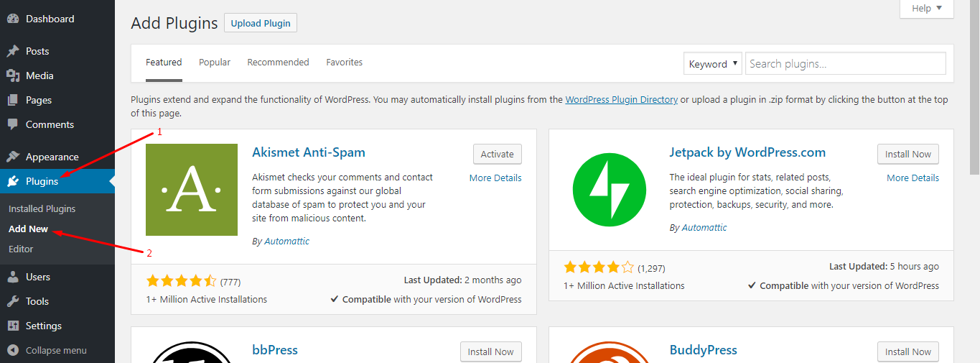Switch to the Featured tab
This screenshot has height=363, width=980.
tap(164, 63)
